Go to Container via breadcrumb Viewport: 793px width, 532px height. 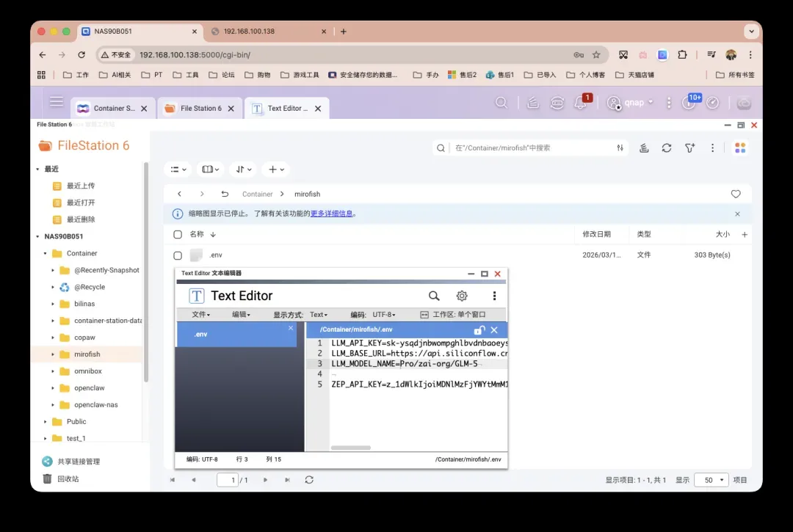click(x=257, y=194)
